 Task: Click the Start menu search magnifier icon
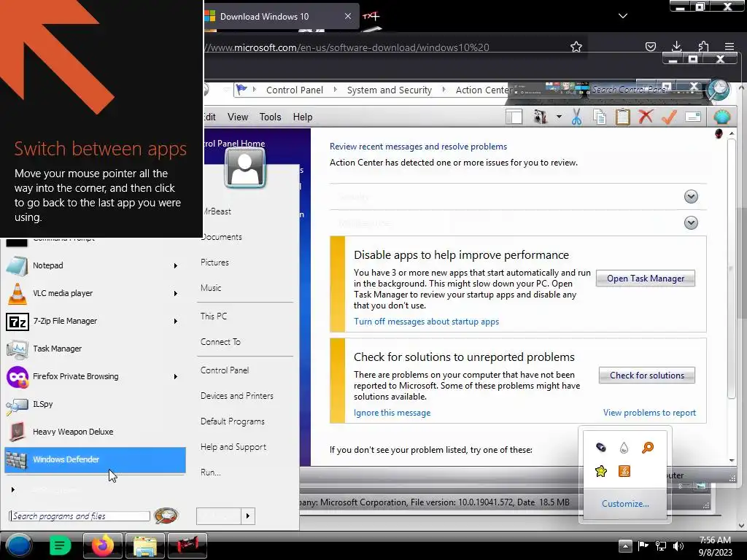[166, 516]
